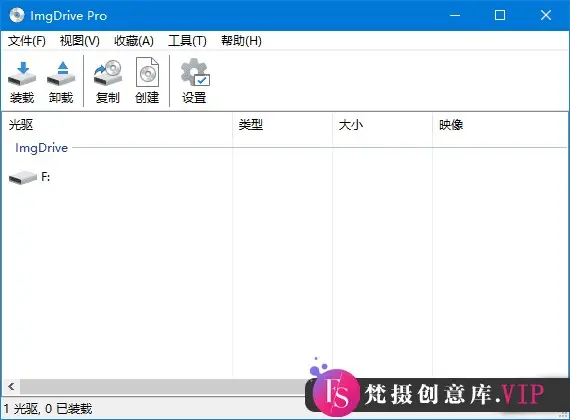Click the horizontal scrollbar track
Screen dimensions: 570x420
click(x=162, y=386)
